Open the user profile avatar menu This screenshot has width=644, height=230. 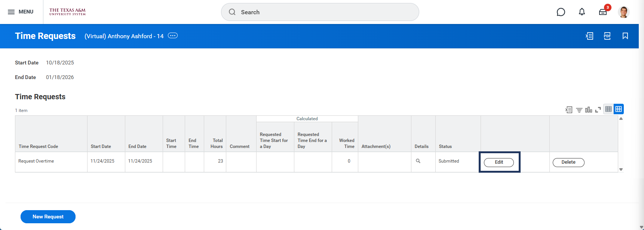[623, 12]
